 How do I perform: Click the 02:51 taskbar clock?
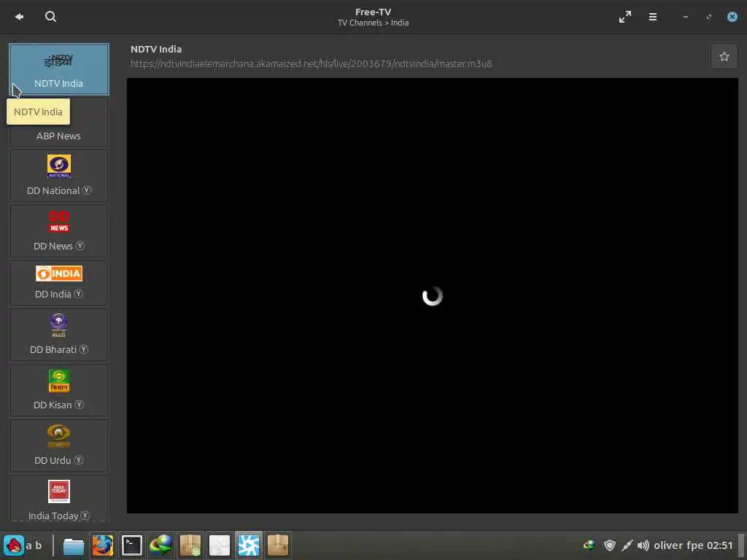(x=719, y=545)
